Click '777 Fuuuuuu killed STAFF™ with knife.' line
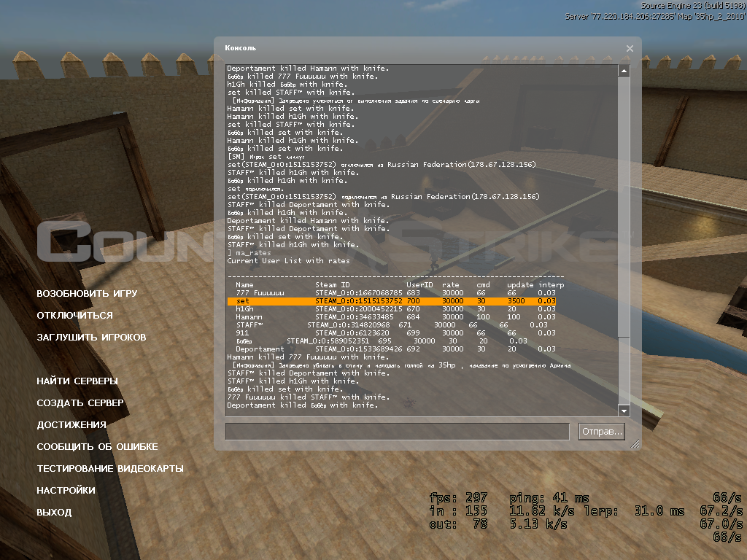 tap(309, 397)
